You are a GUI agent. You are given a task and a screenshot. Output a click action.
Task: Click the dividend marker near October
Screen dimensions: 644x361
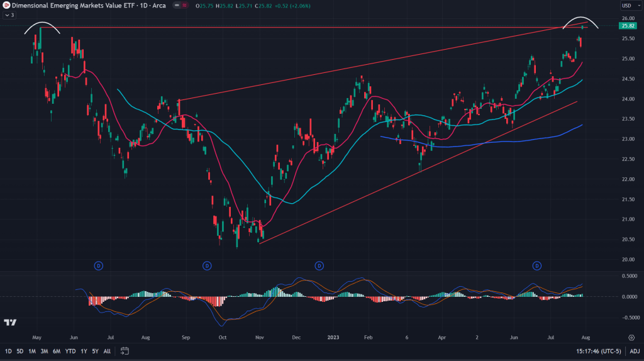(x=207, y=266)
